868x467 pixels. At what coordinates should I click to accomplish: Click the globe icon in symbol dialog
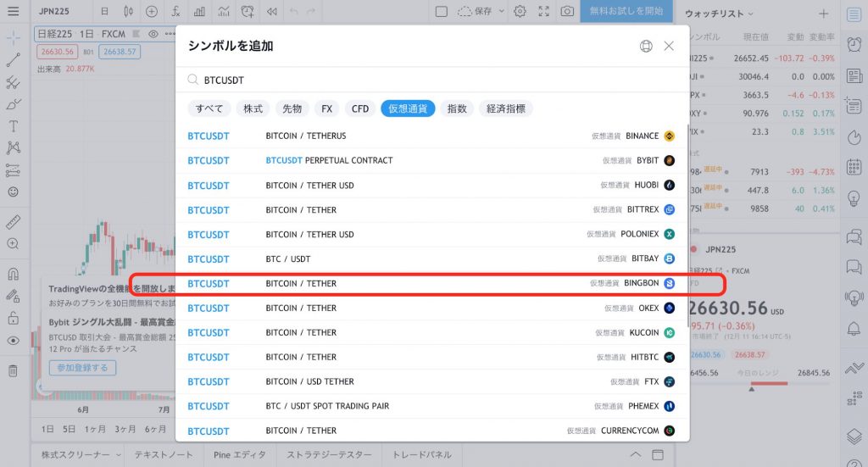[646, 46]
